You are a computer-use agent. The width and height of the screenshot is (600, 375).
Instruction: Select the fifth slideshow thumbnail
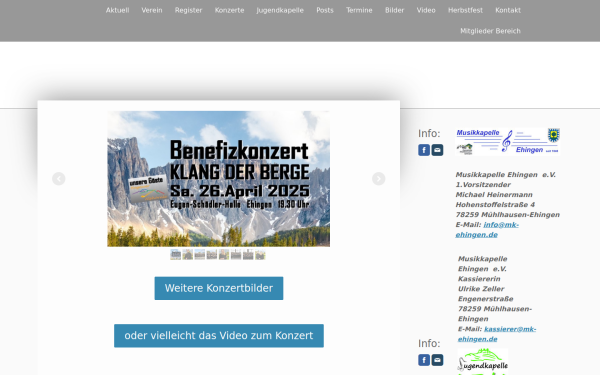pyautogui.click(x=224, y=254)
